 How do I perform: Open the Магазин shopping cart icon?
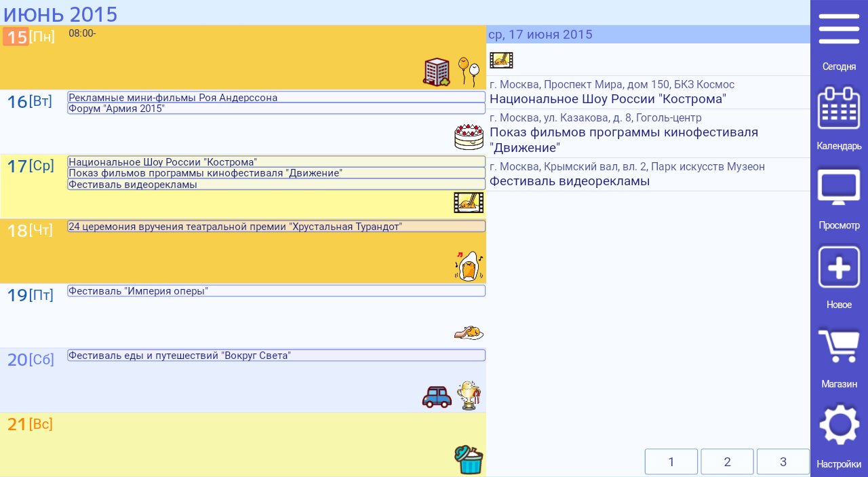pyautogui.click(x=839, y=346)
